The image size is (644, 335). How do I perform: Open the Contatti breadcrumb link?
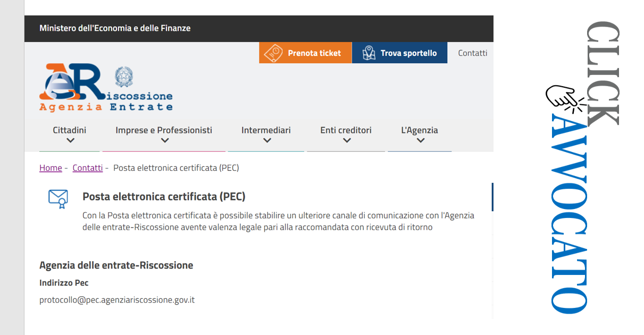tap(88, 168)
